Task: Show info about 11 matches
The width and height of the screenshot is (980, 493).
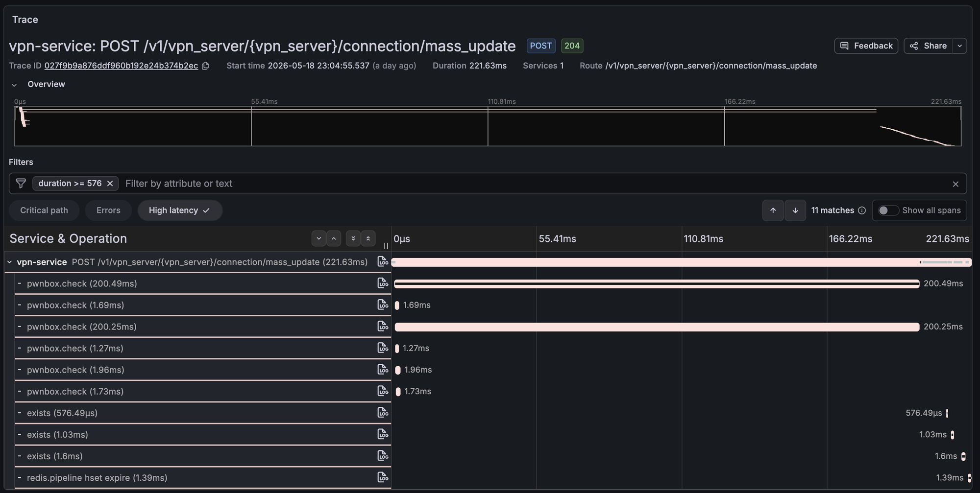Action: (862, 211)
